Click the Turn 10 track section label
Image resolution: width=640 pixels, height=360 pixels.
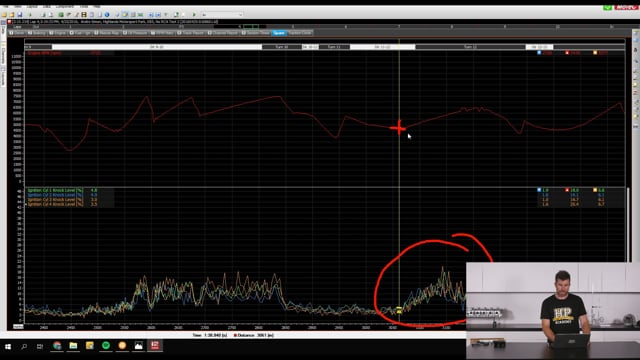(282, 47)
